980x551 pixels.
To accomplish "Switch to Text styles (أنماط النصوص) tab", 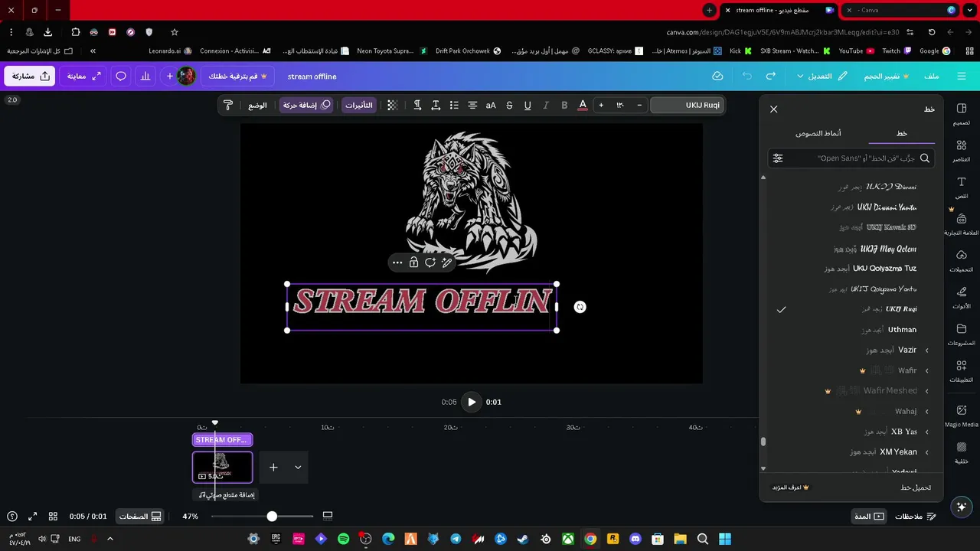I will point(818,133).
